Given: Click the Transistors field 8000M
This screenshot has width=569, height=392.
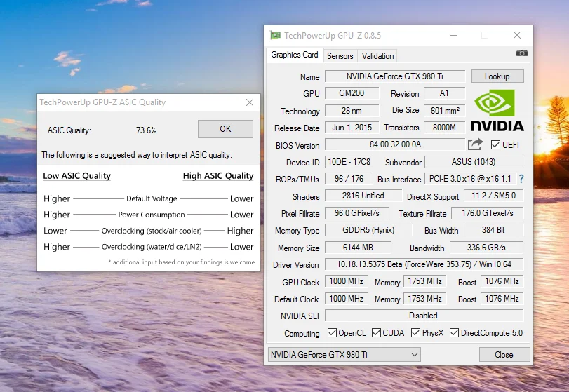Looking at the screenshot, I should point(445,128).
